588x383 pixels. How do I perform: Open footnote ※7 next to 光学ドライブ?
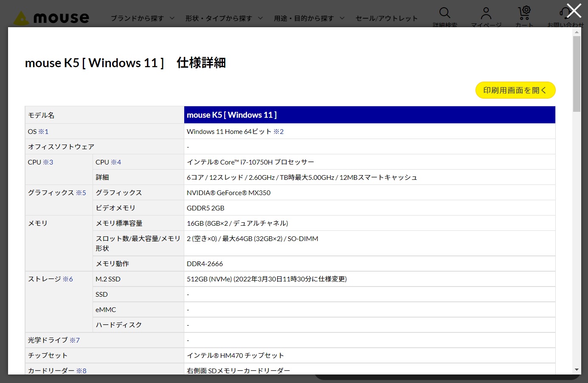(x=75, y=340)
